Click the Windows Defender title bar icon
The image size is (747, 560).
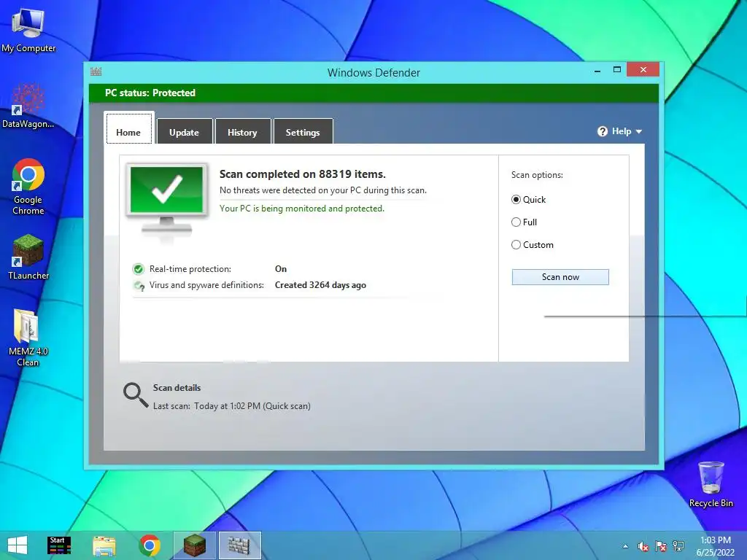click(x=96, y=72)
